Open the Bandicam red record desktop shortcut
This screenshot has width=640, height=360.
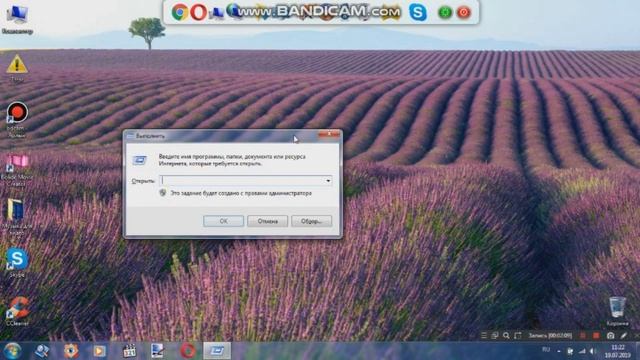(x=17, y=119)
